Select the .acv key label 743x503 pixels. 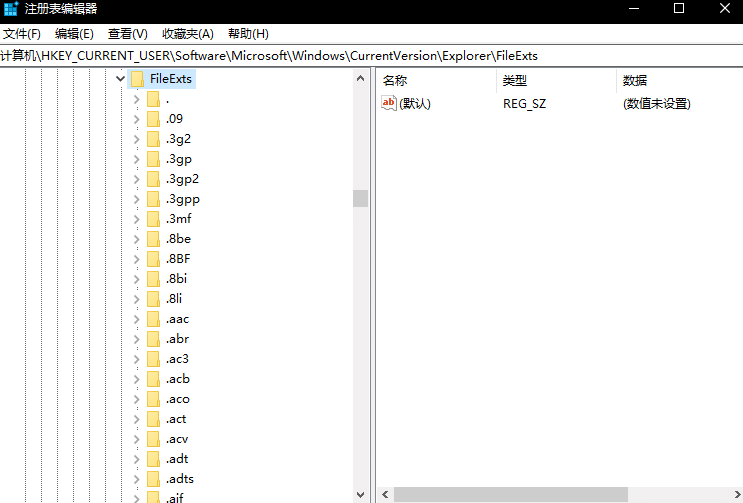[x=177, y=439]
